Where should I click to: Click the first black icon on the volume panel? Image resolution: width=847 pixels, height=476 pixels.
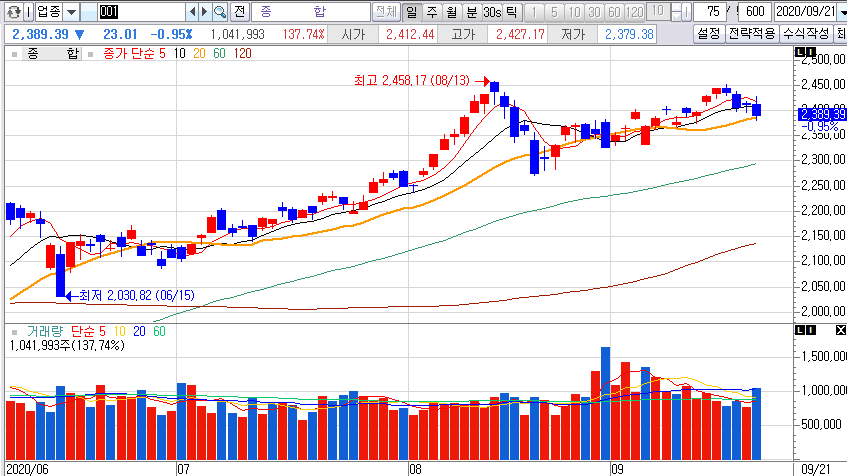pos(799,330)
